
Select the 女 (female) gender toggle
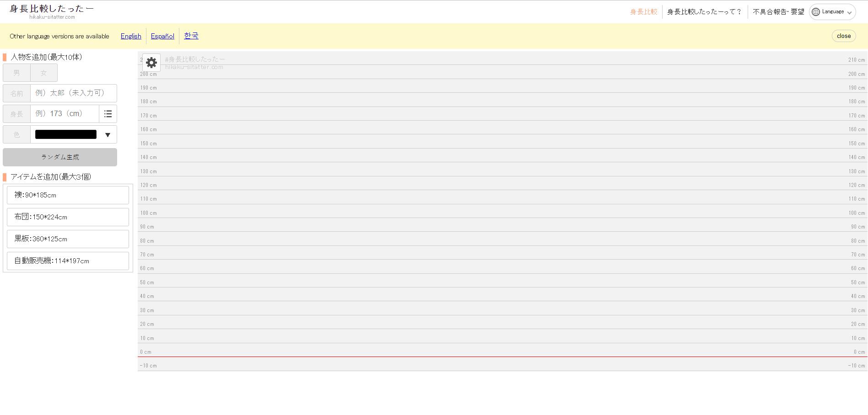[44, 73]
